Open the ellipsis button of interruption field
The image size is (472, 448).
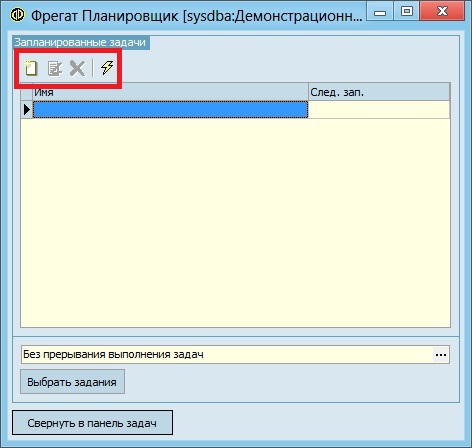pyautogui.click(x=441, y=355)
